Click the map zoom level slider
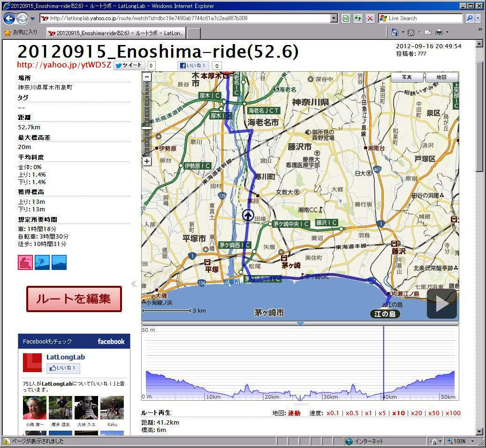 click(147, 128)
